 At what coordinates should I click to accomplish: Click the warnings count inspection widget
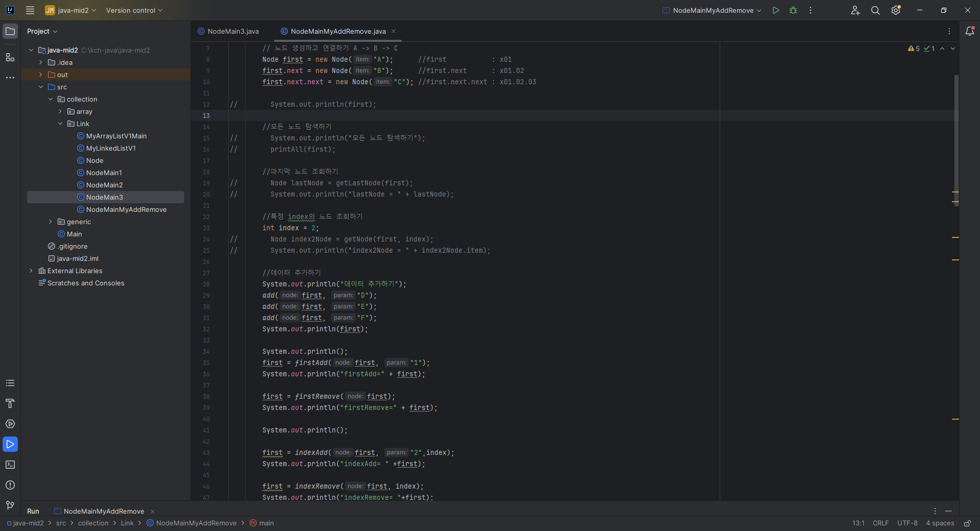[x=914, y=49]
